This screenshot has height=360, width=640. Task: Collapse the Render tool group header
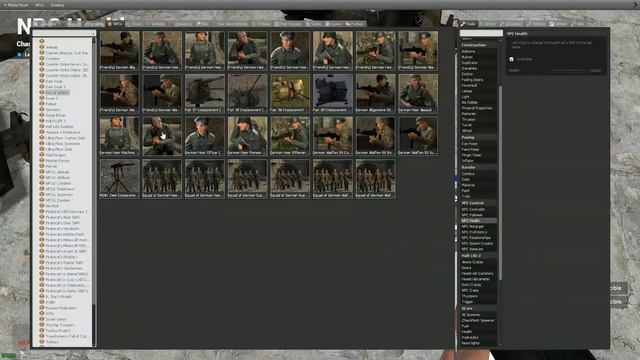pyautogui.click(x=479, y=167)
